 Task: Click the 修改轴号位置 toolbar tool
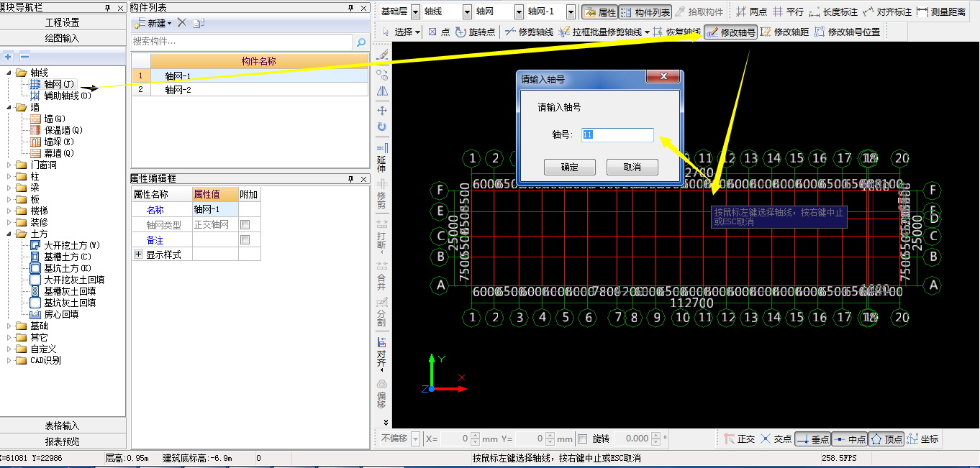[847, 32]
